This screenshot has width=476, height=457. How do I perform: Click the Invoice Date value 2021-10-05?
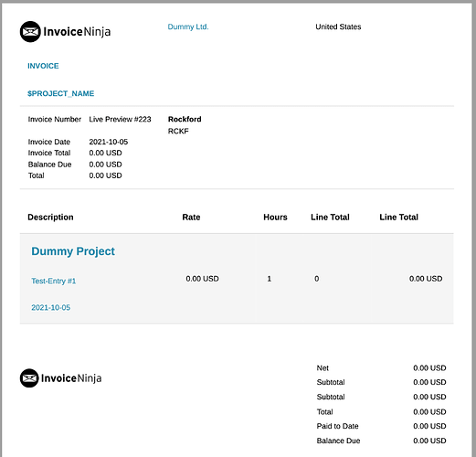point(109,142)
